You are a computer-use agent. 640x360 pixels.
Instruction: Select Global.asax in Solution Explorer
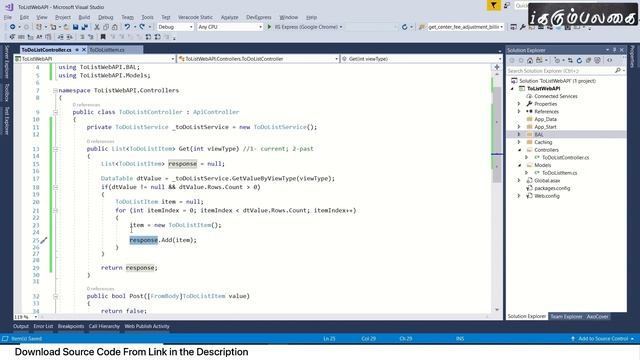547,180
